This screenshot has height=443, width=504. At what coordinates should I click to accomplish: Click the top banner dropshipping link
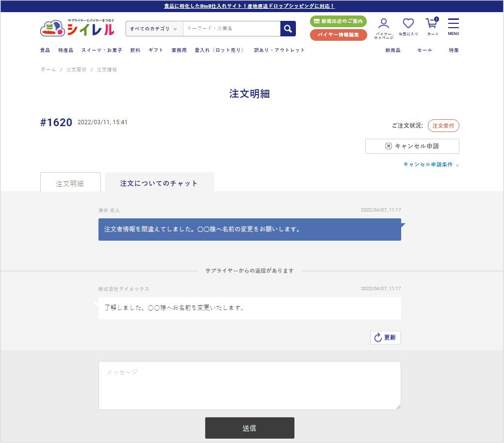point(249,6)
